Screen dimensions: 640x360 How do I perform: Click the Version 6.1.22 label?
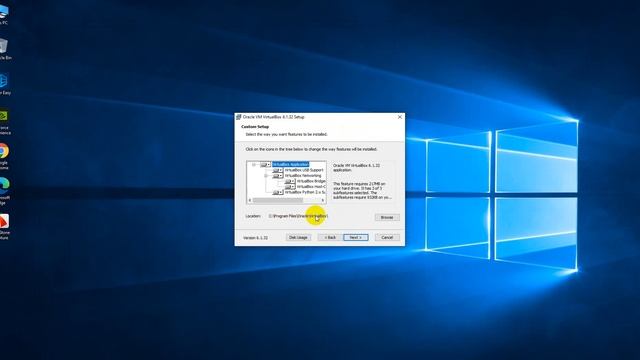point(256,238)
